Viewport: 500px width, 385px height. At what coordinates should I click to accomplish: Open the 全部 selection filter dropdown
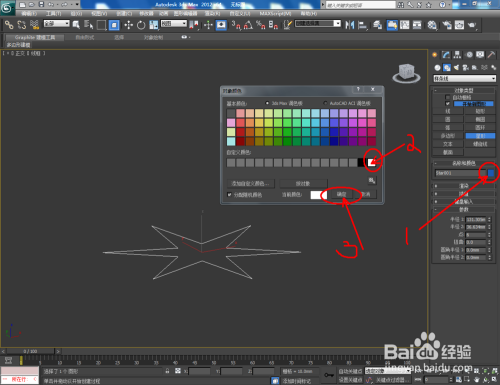coord(57,23)
